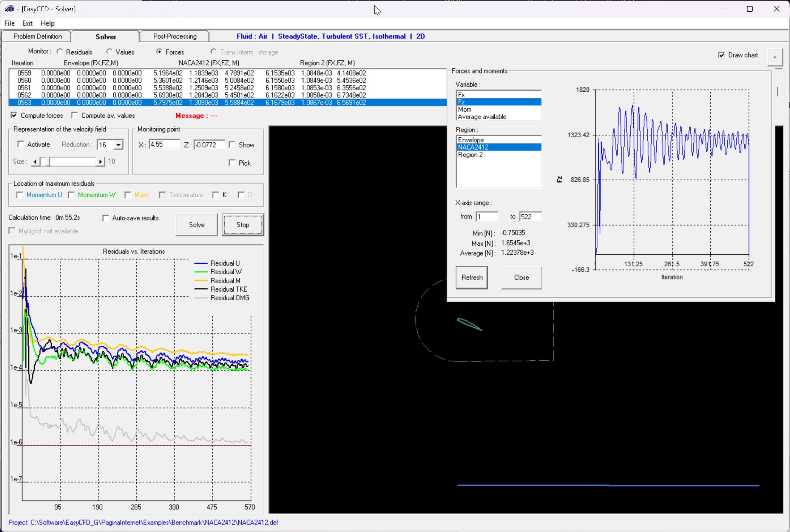Select Mom in the Variable list
The height and width of the screenshot is (532, 790).
[x=499, y=109]
